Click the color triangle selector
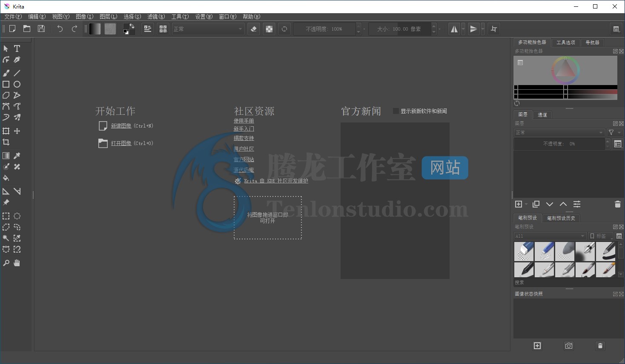This screenshot has height=364, width=625. (x=565, y=69)
